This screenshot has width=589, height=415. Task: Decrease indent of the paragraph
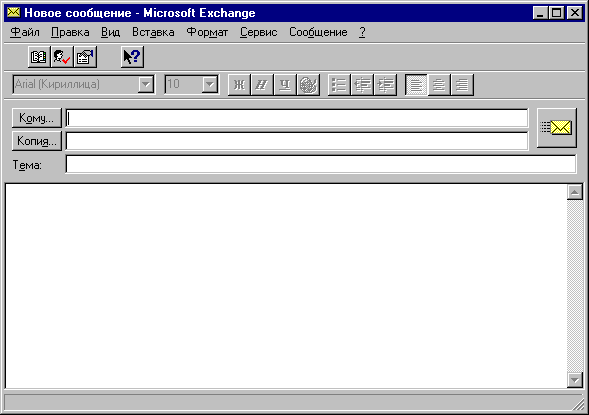(x=362, y=85)
